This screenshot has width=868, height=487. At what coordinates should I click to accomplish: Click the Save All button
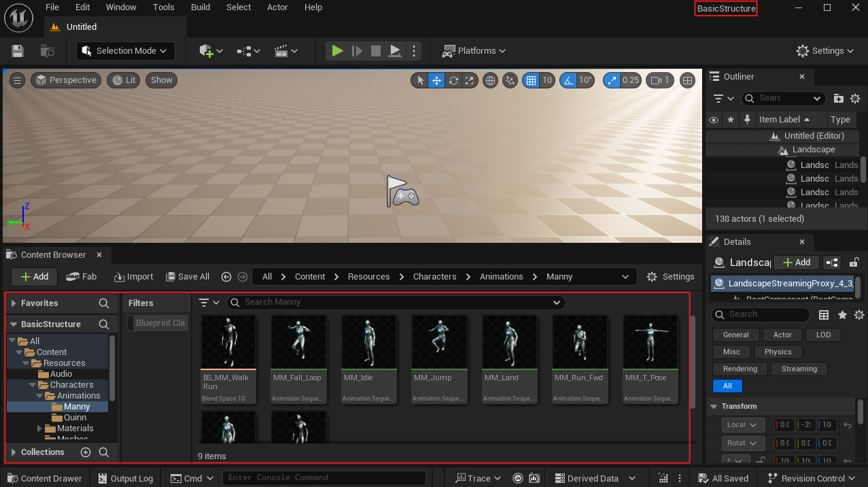pos(186,277)
